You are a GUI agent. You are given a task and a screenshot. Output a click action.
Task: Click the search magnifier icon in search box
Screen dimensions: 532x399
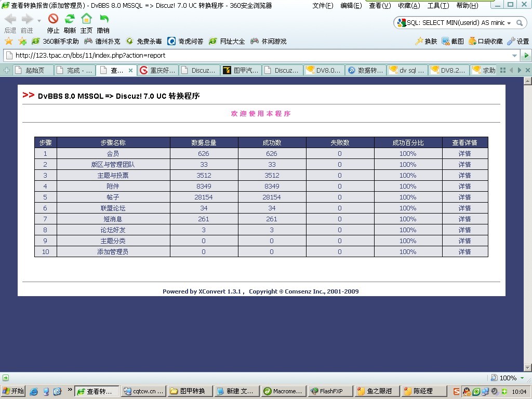(519, 23)
